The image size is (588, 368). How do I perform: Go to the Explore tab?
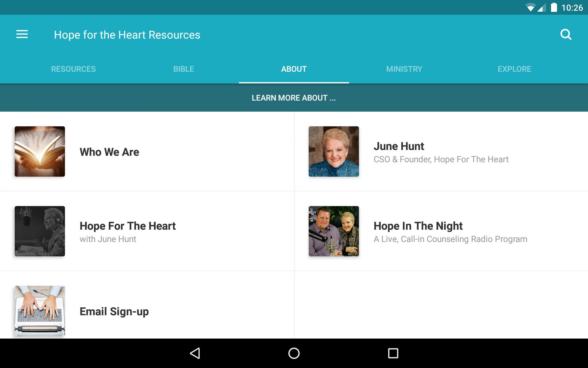[514, 69]
